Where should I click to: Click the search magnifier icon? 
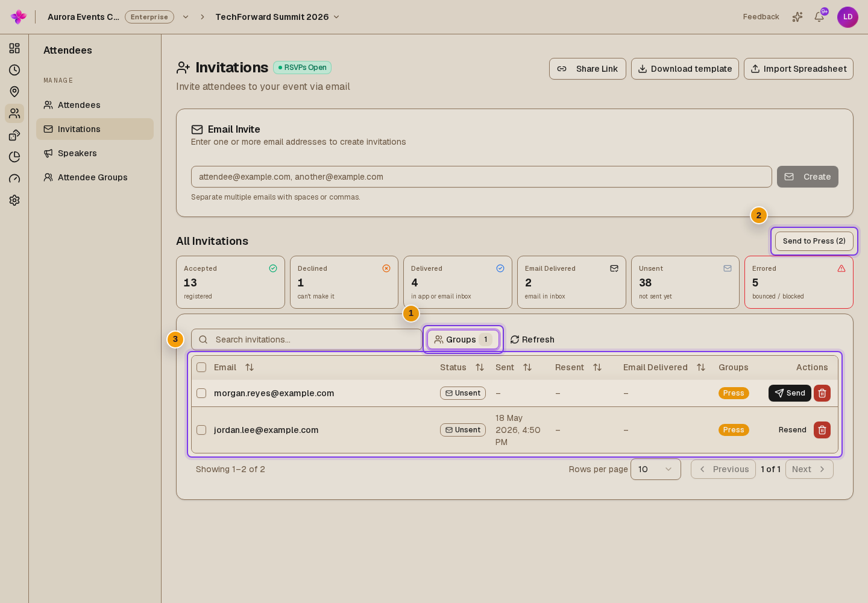click(203, 339)
